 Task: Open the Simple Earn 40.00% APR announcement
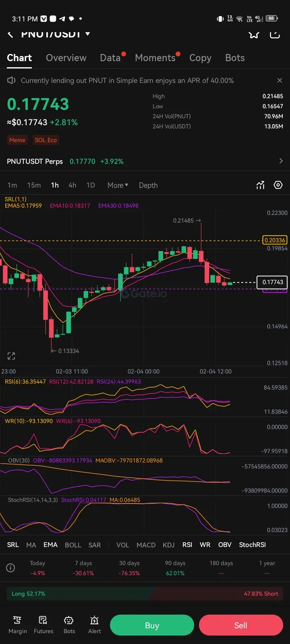point(127,80)
